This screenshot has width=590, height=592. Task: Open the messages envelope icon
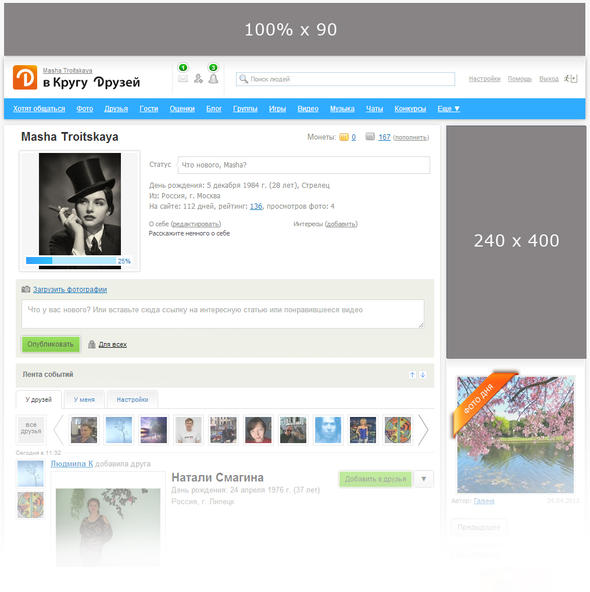[x=183, y=79]
